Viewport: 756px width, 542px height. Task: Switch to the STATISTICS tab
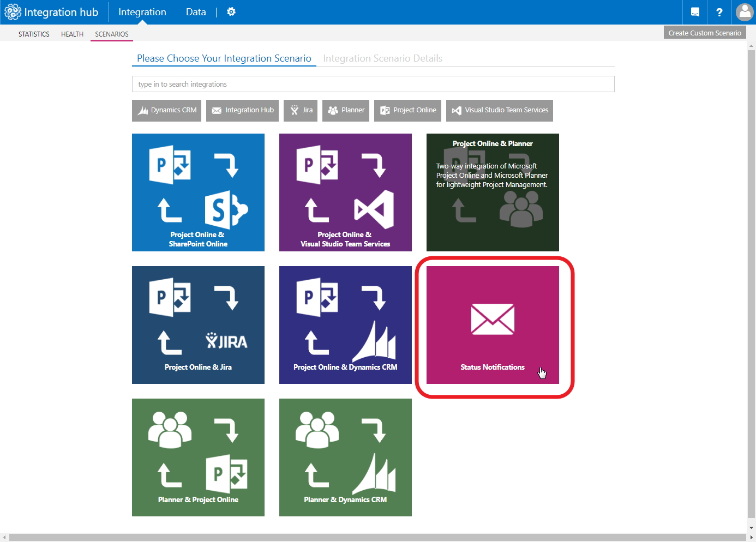point(34,34)
